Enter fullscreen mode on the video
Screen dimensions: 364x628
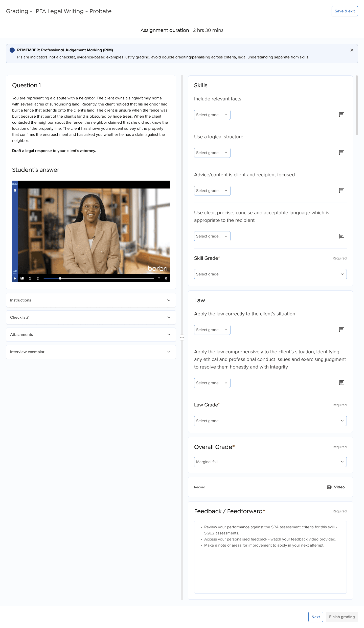[159, 278]
